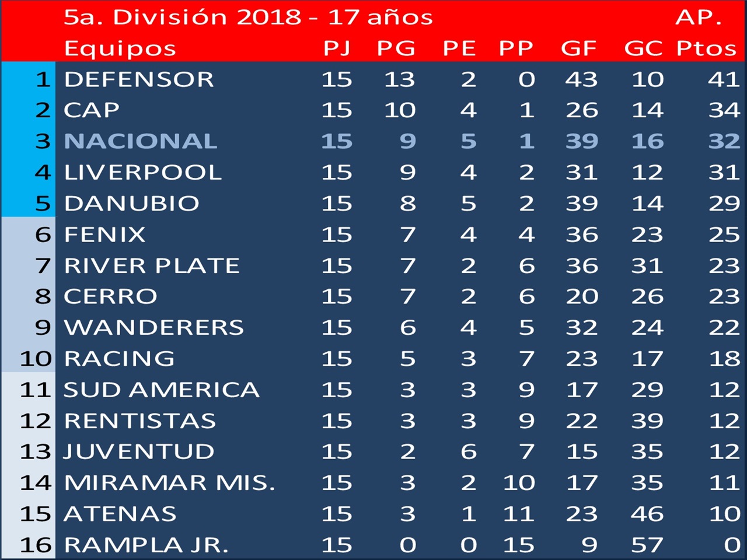Click position number 10 beside RACING

pos(36,359)
